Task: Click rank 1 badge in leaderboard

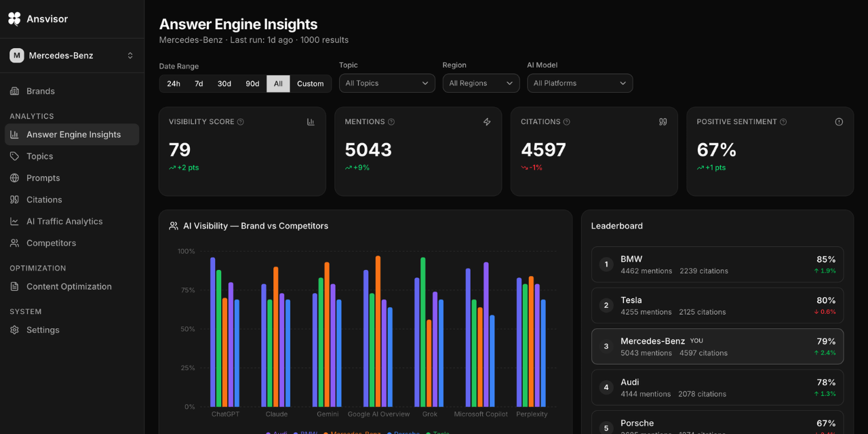Action: click(x=606, y=264)
